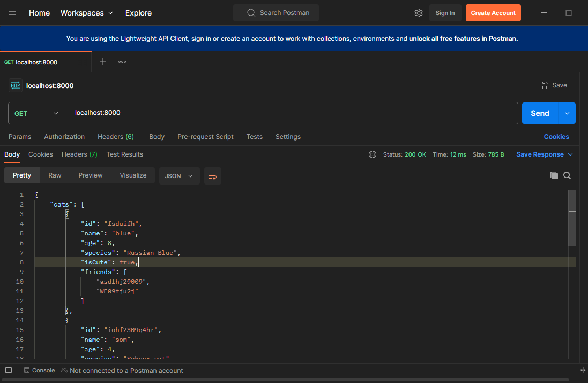
Task: Copy response body with copy icon
Action: (x=554, y=175)
